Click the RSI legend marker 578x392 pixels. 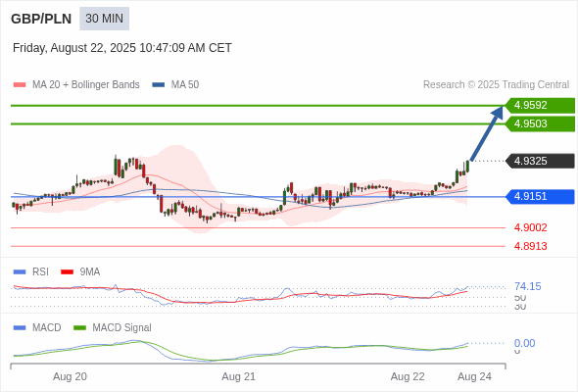(20, 272)
